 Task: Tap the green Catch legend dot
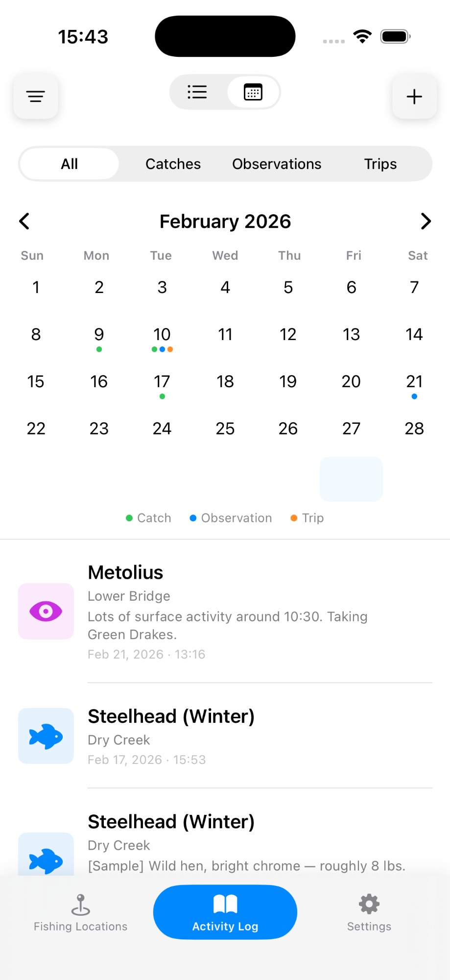pos(129,517)
